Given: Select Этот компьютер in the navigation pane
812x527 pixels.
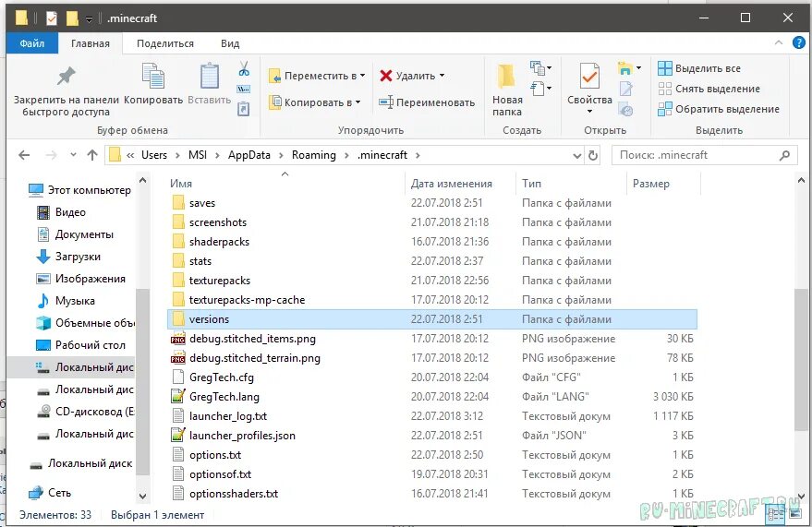Looking at the screenshot, I should (79, 190).
